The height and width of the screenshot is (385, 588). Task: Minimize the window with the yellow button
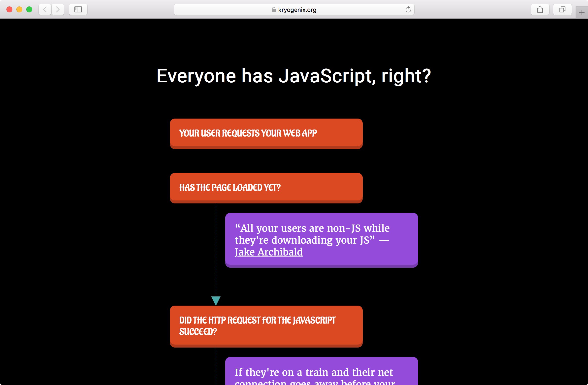(19, 9)
